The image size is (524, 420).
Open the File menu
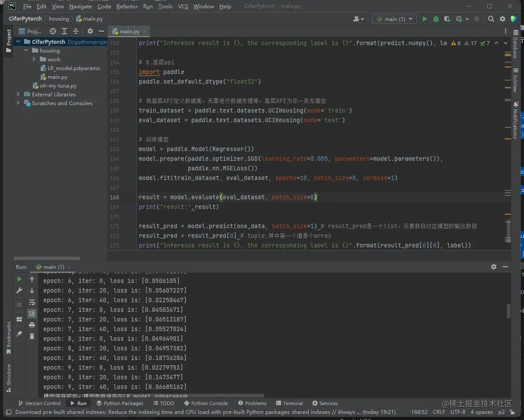27,7
